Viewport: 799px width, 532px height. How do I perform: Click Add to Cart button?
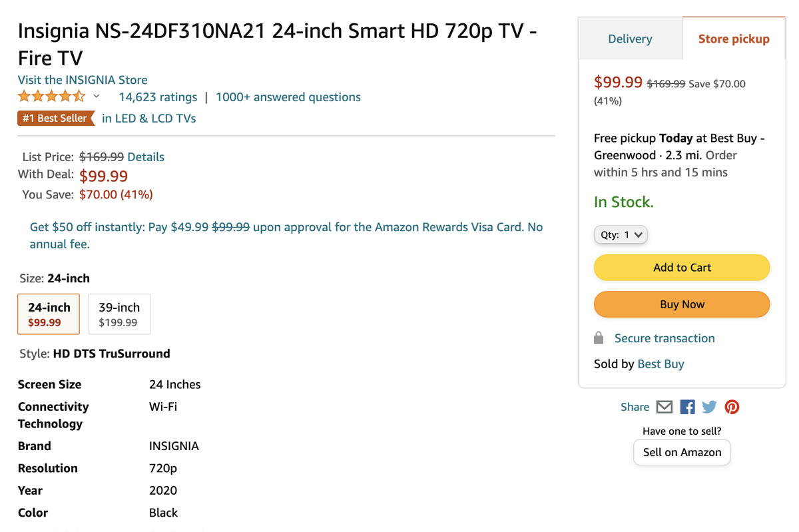(x=682, y=268)
